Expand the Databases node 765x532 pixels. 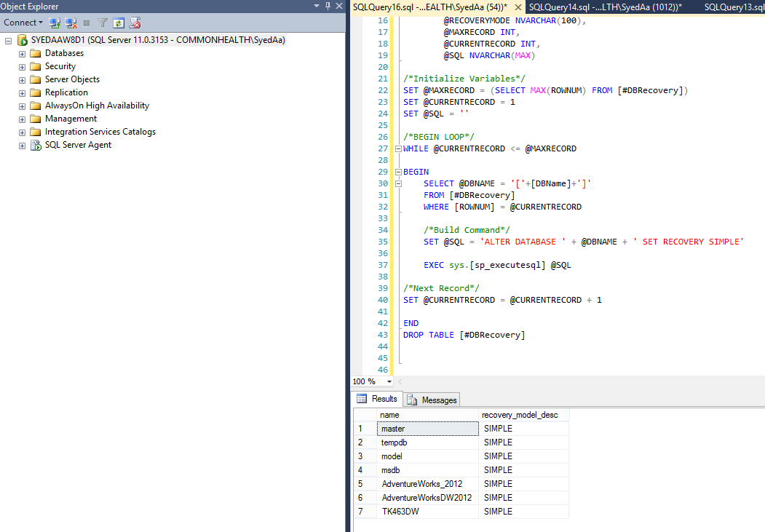coord(22,52)
